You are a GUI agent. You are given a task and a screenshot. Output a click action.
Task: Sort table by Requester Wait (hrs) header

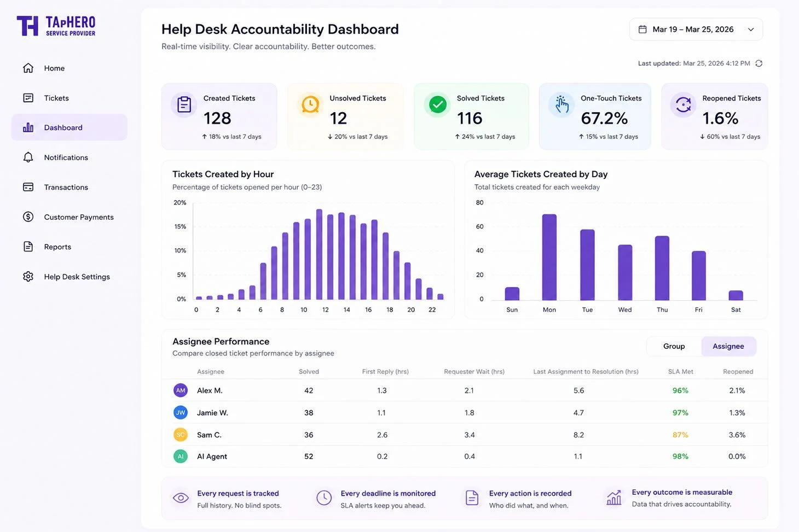click(x=474, y=372)
